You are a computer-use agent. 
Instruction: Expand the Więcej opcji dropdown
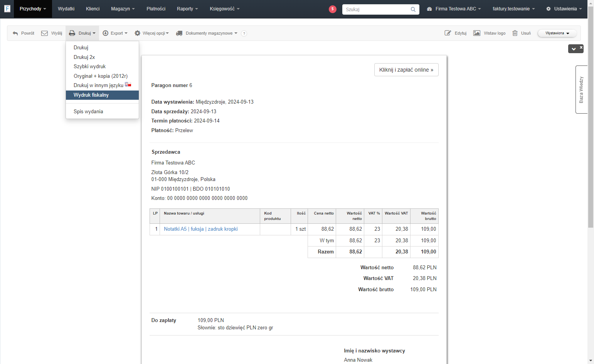(151, 34)
